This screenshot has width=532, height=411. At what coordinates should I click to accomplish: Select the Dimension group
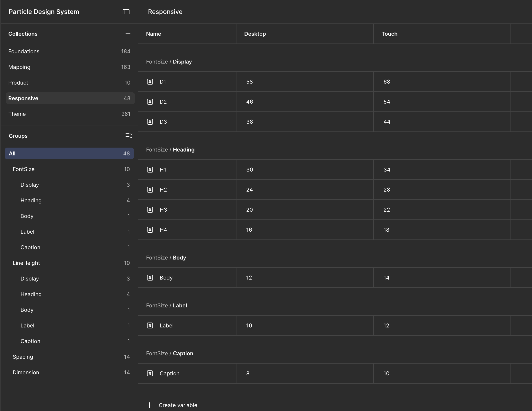pyautogui.click(x=69, y=372)
